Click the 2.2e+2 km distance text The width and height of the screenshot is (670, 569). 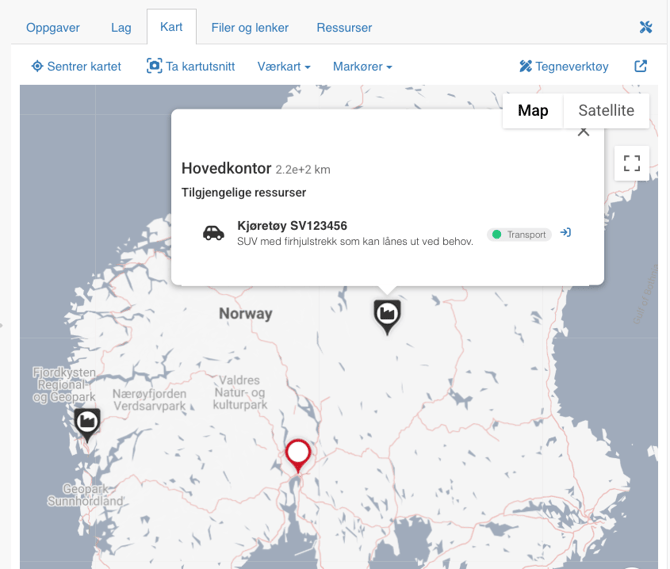303,170
